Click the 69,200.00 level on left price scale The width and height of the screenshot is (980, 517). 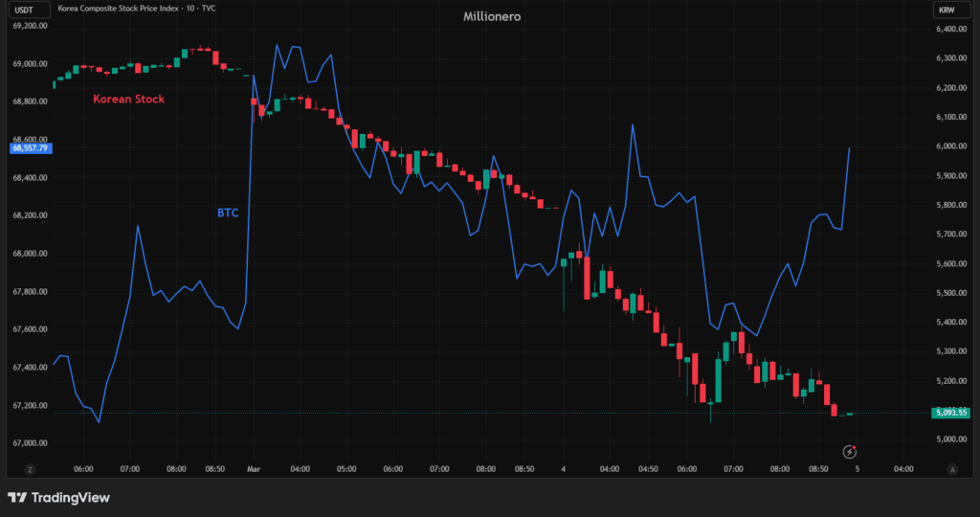[31, 26]
